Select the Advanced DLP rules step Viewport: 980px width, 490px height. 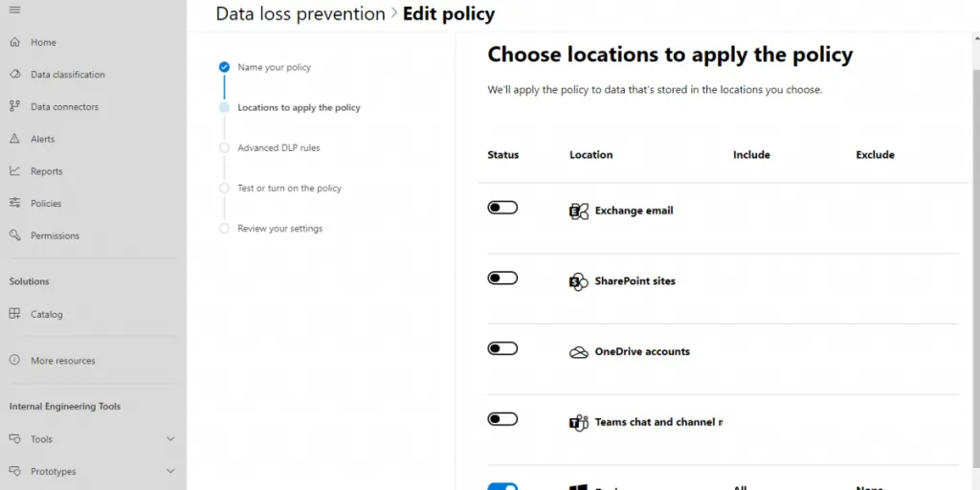pos(278,148)
